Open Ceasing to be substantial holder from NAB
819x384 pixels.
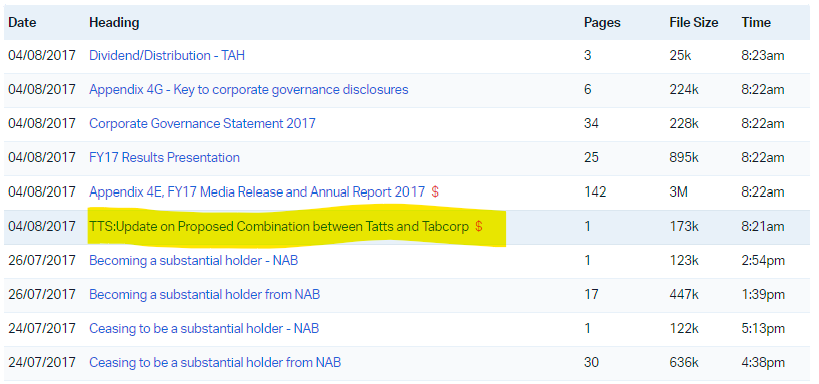point(215,362)
